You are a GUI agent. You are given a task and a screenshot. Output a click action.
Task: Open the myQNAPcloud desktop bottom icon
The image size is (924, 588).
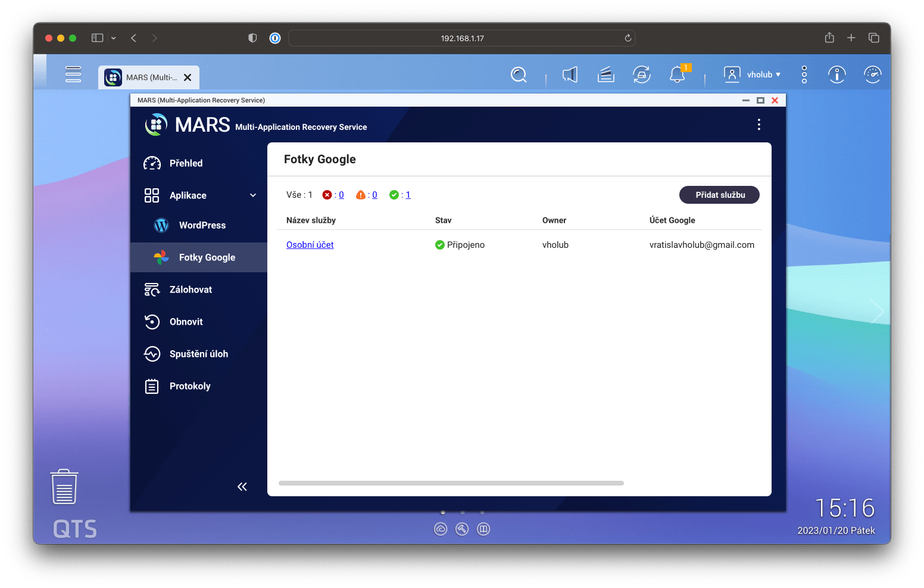point(441,529)
